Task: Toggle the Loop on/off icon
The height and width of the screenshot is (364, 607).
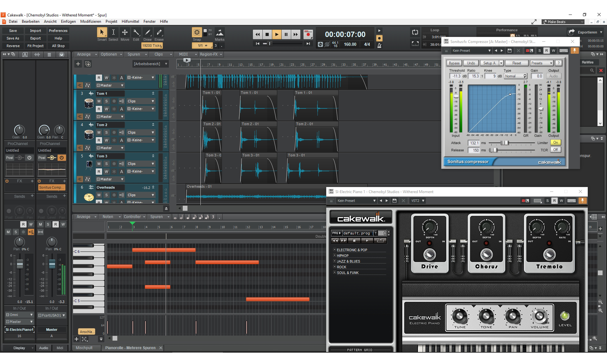Action: [415, 32]
